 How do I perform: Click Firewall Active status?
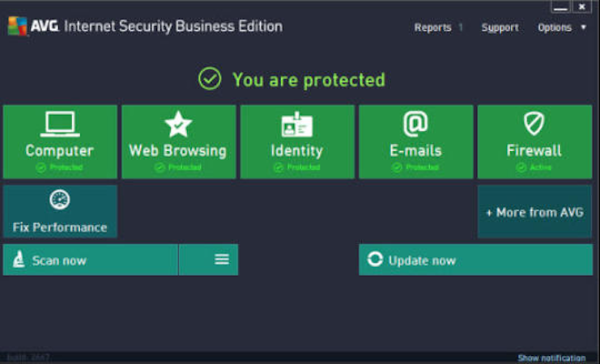coord(534,167)
